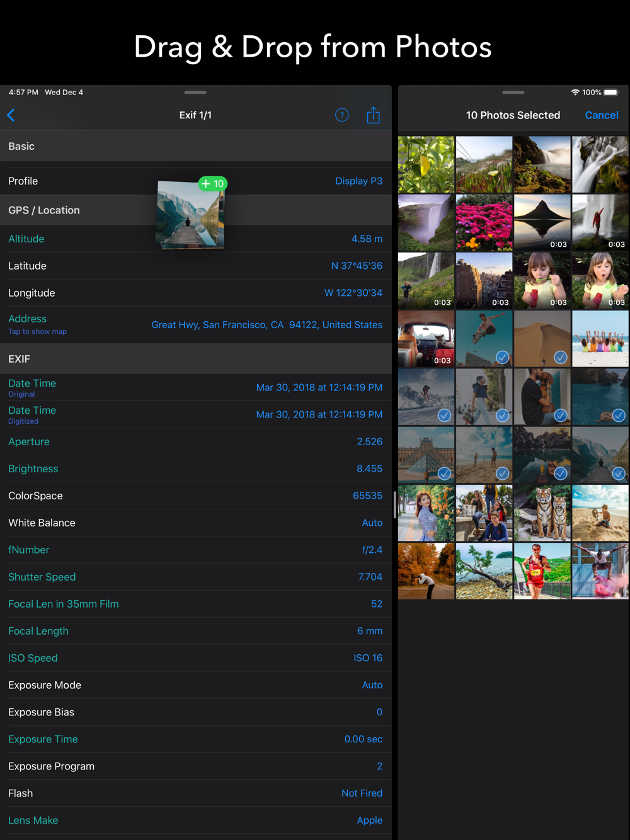Tap the Photos panel top grabber
The width and height of the screenshot is (630, 840).
point(513,92)
